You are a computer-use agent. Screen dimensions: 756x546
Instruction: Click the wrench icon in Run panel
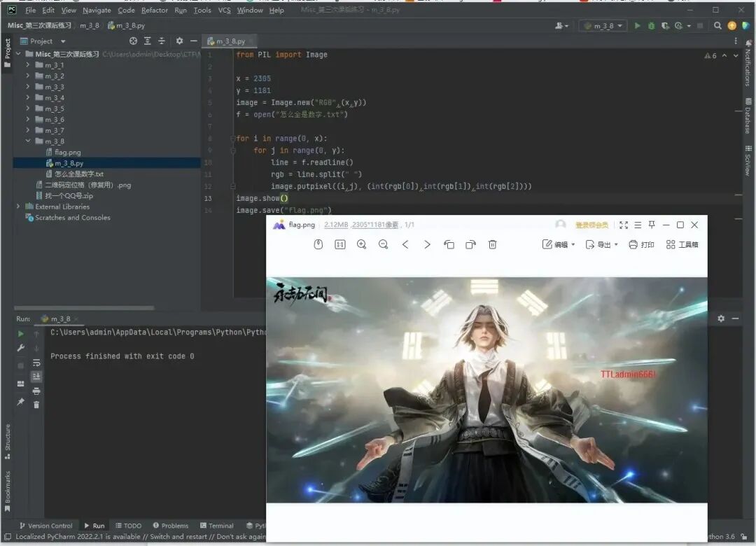point(21,348)
